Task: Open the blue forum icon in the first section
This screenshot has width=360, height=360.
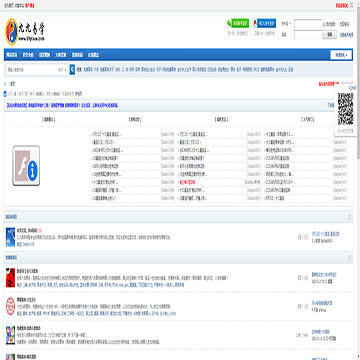Action: pos(10,237)
